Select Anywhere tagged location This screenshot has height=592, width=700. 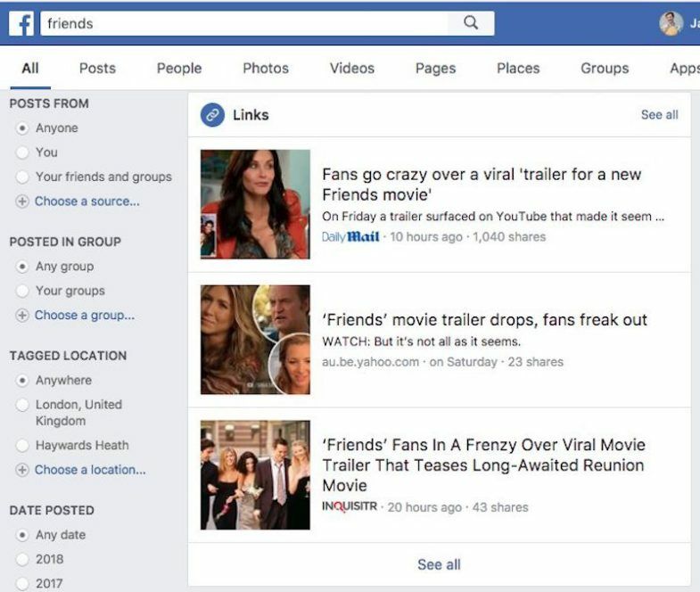[x=22, y=381]
